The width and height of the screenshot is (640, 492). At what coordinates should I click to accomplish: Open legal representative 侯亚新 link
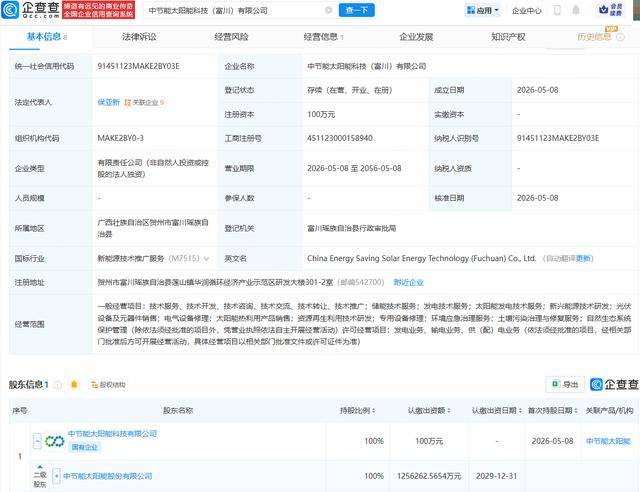point(109,102)
